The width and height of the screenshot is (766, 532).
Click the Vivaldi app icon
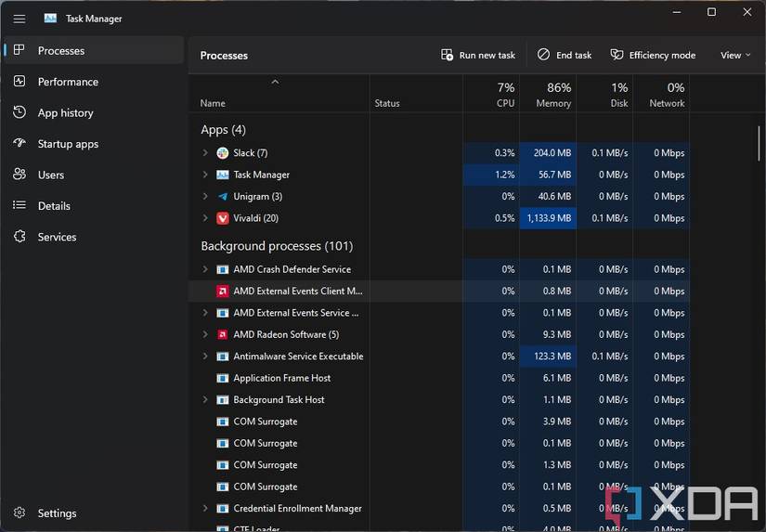(x=222, y=218)
